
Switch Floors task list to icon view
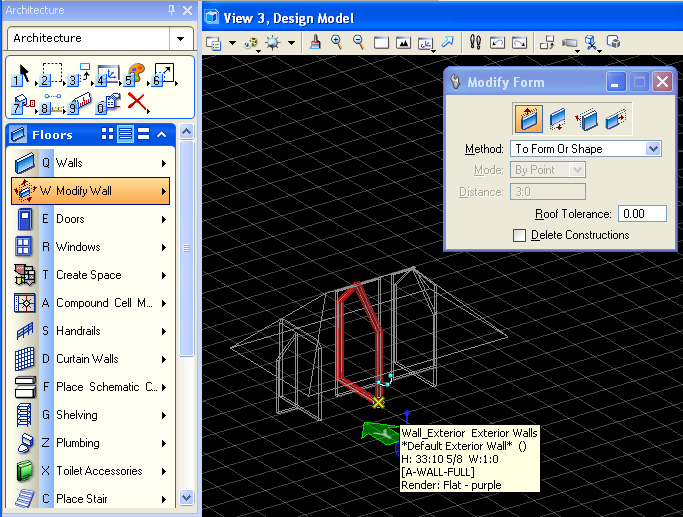click(x=107, y=134)
